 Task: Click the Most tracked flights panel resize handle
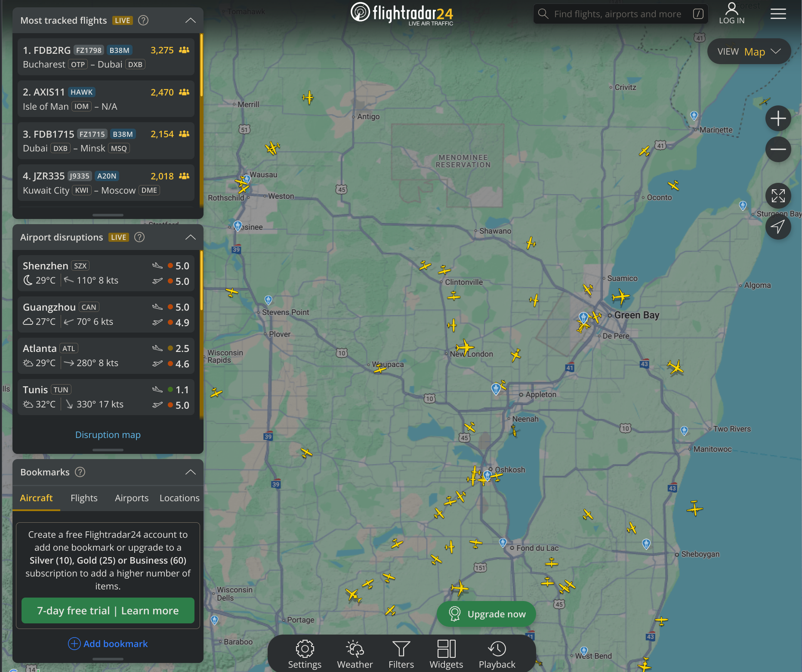pyautogui.click(x=108, y=215)
